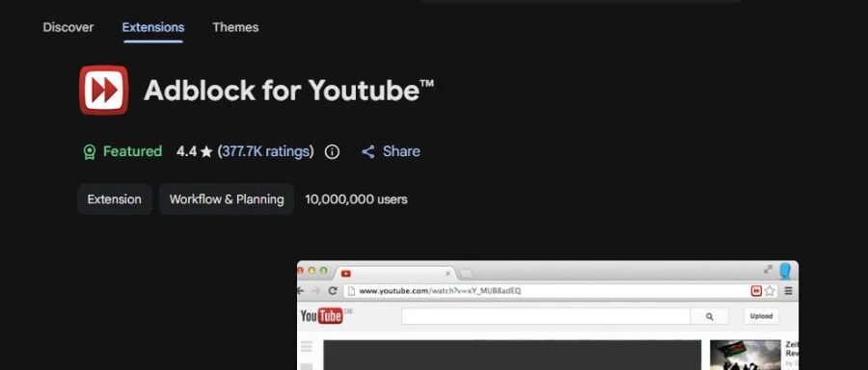Image resolution: width=868 pixels, height=370 pixels.
Task: Click the reload icon in preview browser
Action: coord(333,291)
